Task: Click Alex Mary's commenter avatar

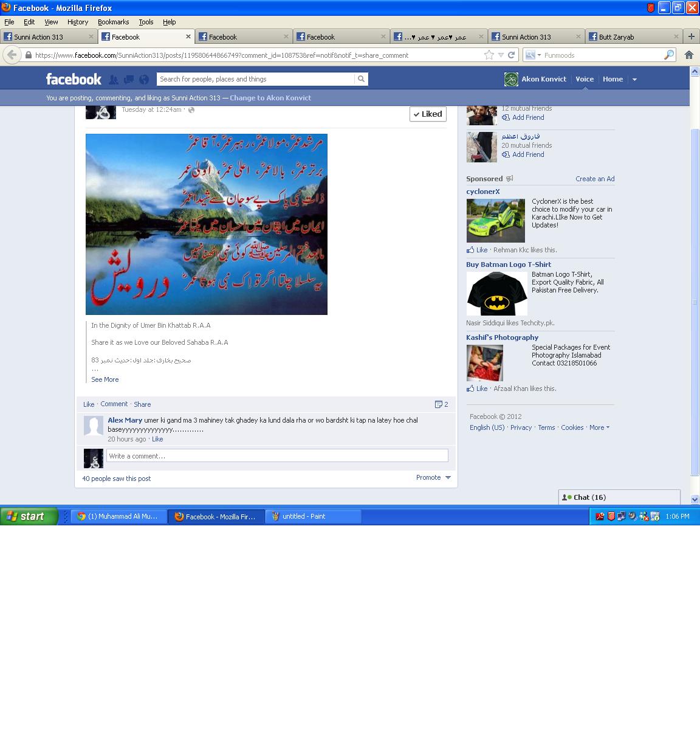Action: pyautogui.click(x=94, y=426)
